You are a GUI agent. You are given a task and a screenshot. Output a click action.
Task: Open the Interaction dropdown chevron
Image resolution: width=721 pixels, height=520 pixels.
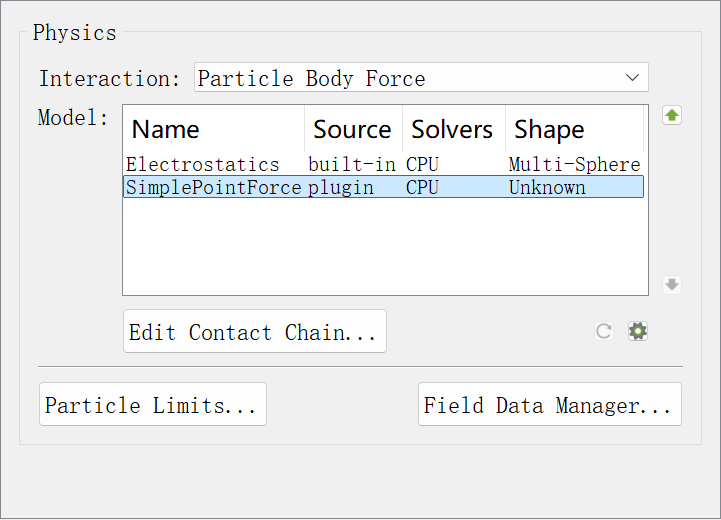tap(632, 78)
